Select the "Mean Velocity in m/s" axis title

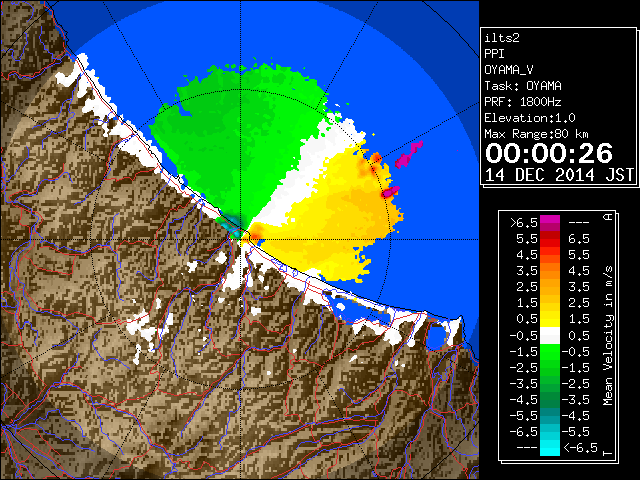point(608,336)
